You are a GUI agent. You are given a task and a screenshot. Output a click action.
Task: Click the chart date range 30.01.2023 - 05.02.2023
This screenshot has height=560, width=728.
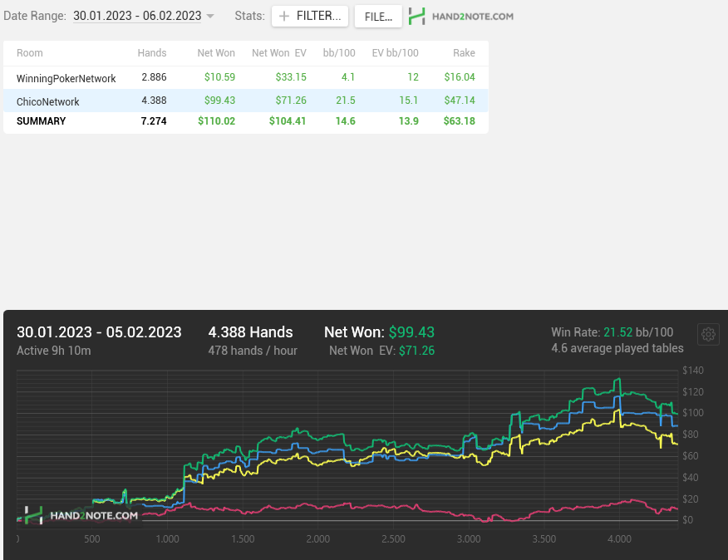[99, 332]
